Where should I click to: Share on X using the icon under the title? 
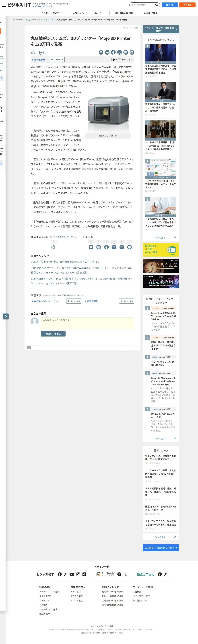(120, 52)
